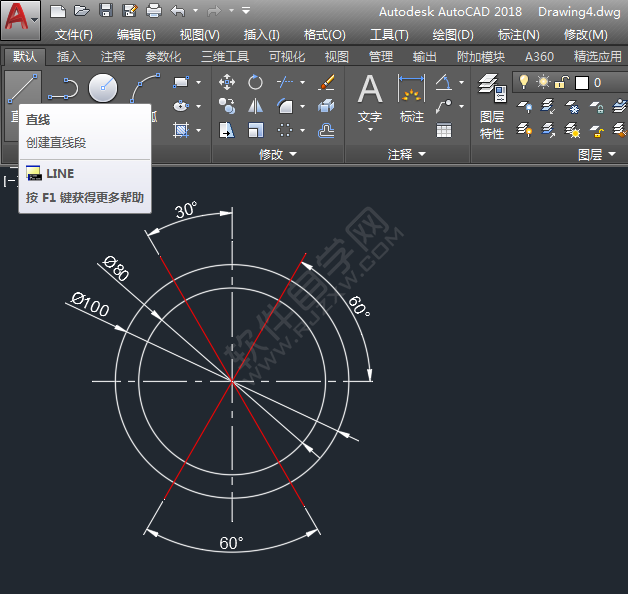Click the Copy objects tool
Screen dimensions: 628x594
tap(227, 105)
